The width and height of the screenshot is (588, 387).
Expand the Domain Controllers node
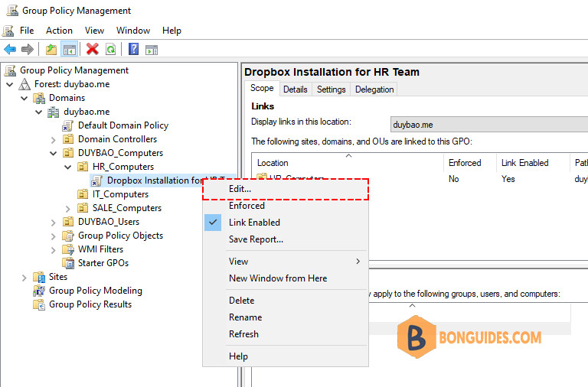pos(54,140)
